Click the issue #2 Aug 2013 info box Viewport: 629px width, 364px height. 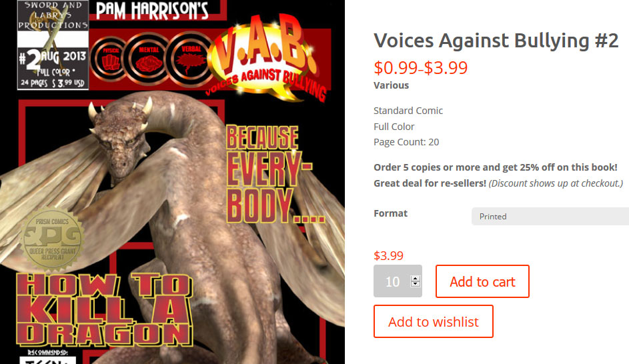(x=53, y=68)
